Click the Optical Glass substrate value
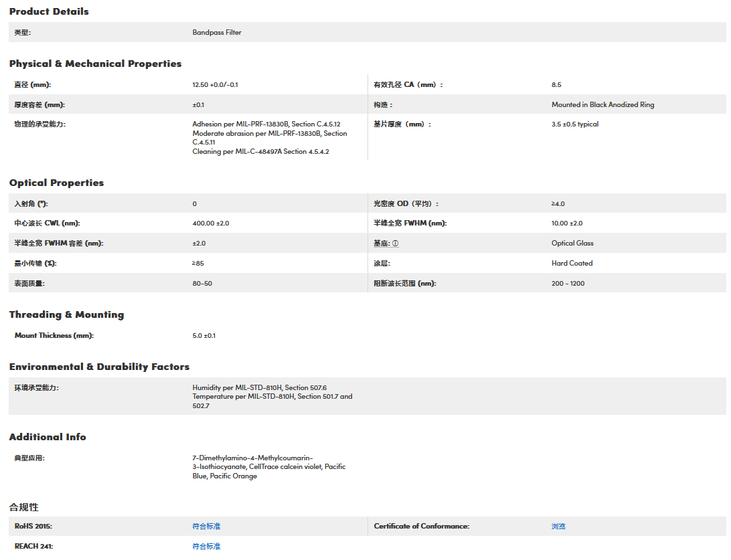Screen dimensions: 731x560 (572, 244)
